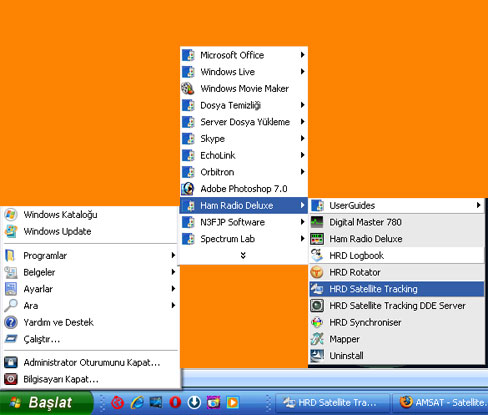Click the Digital Master 780 icon
The width and height of the screenshot is (488, 415).
317,222
